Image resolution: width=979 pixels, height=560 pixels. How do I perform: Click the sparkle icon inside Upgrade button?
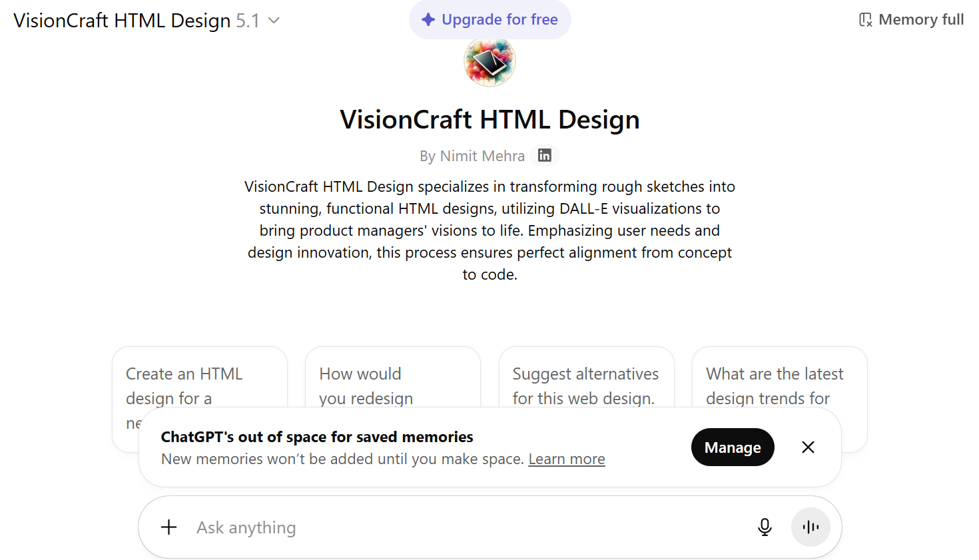click(x=427, y=19)
